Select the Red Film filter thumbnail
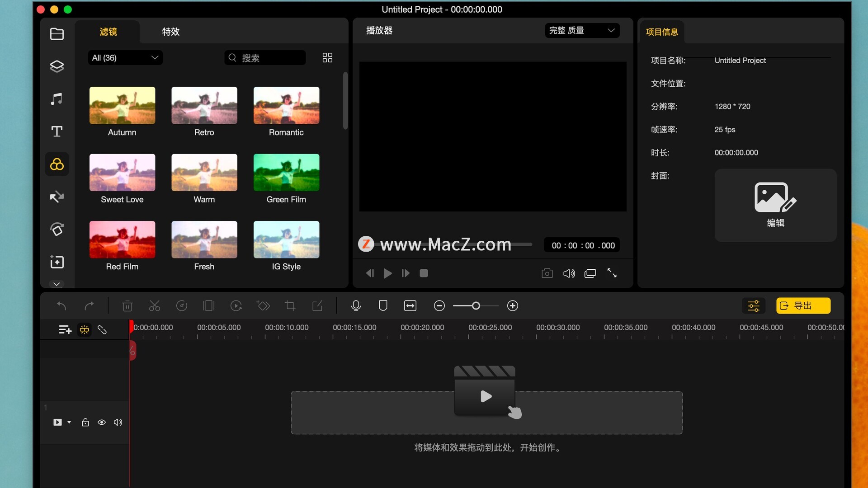 (122, 239)
